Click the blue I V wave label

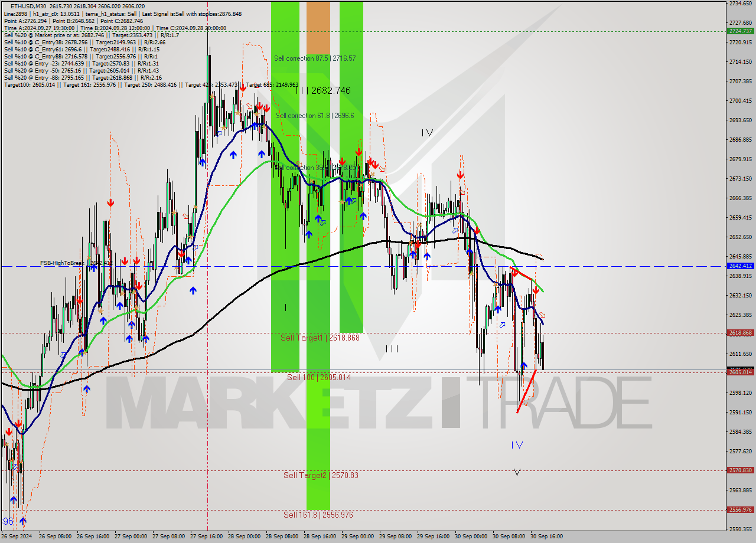coord(517,445)
